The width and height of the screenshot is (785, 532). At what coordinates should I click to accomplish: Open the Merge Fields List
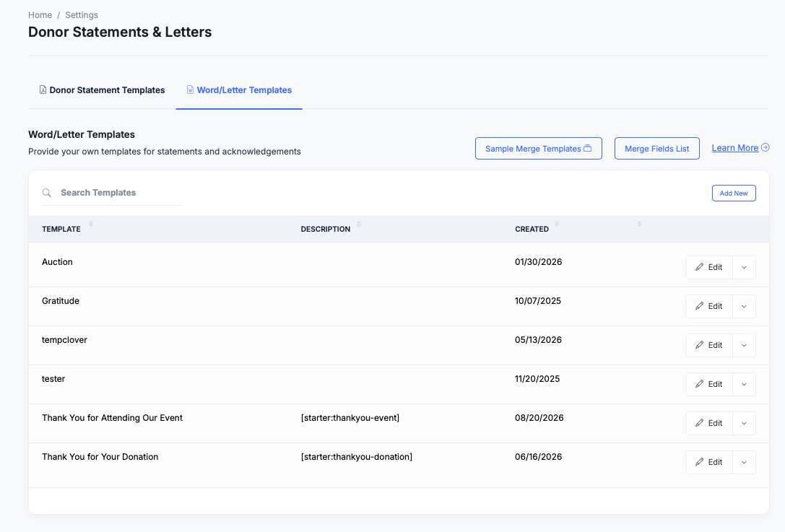(657, 149)
